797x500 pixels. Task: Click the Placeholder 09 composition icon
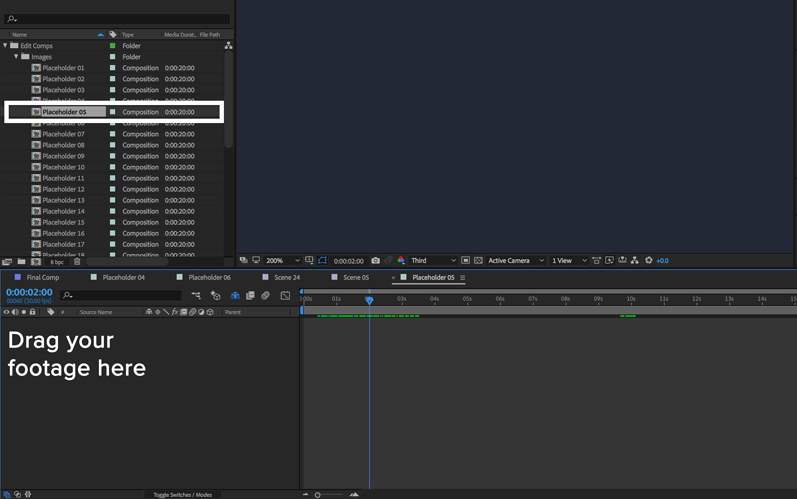(x=36, y=156)
